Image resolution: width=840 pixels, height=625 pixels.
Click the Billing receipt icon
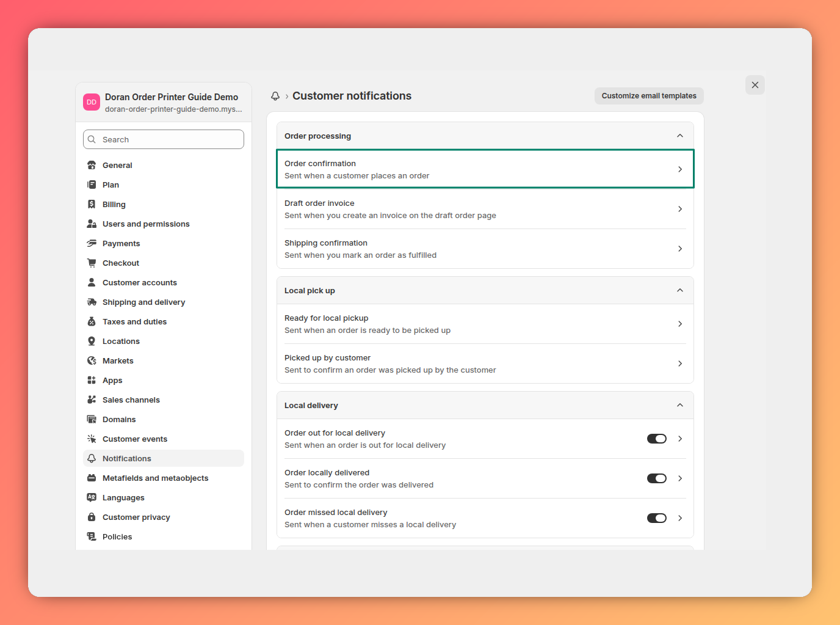(92, 204)
